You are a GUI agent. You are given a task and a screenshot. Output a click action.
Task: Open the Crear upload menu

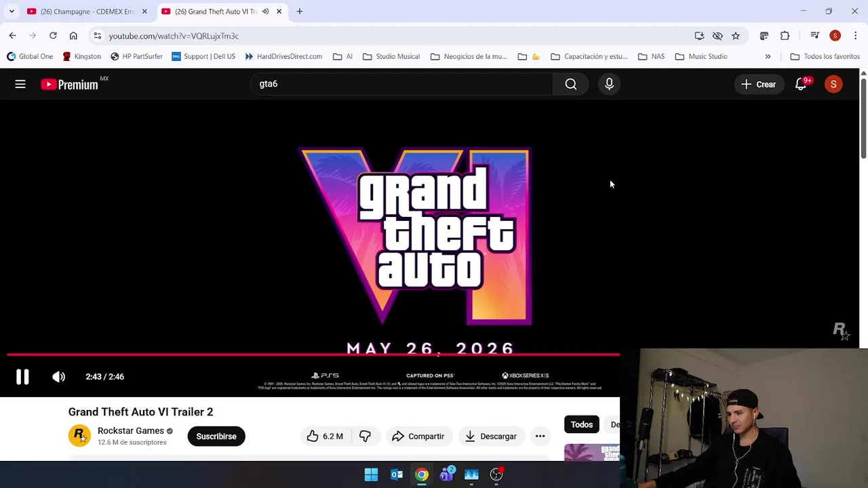pos(758,84)
